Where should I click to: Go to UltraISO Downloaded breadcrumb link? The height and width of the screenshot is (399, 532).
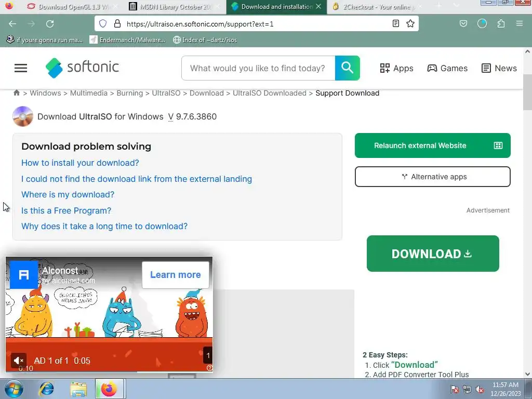pyautogui.click(x=270, y=93)
